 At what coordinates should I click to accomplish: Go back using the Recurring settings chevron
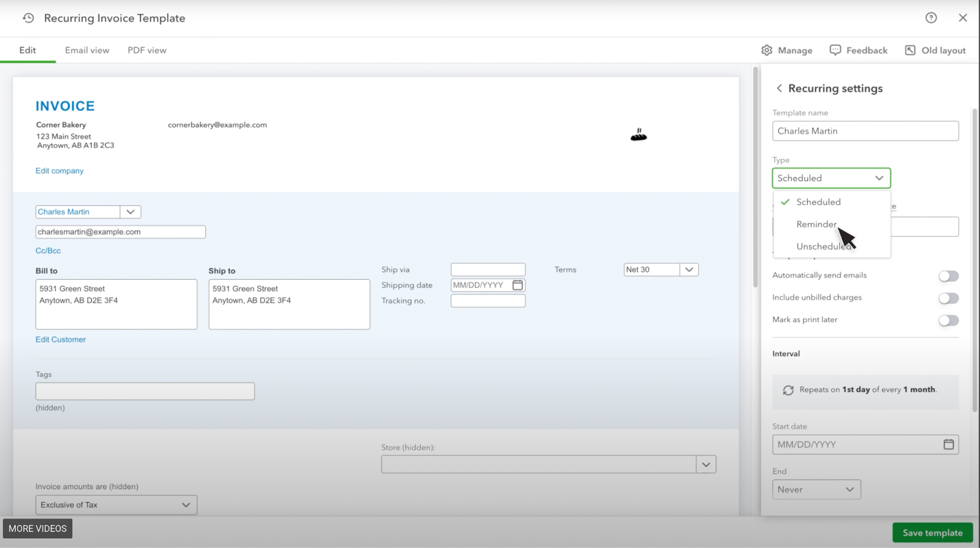779,88
